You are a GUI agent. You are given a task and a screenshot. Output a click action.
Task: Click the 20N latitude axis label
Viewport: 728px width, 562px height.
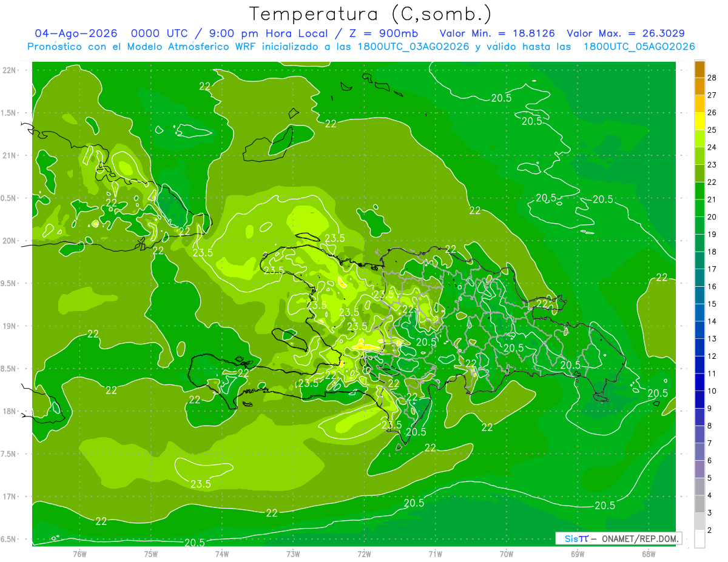click(x=9, y=241)
